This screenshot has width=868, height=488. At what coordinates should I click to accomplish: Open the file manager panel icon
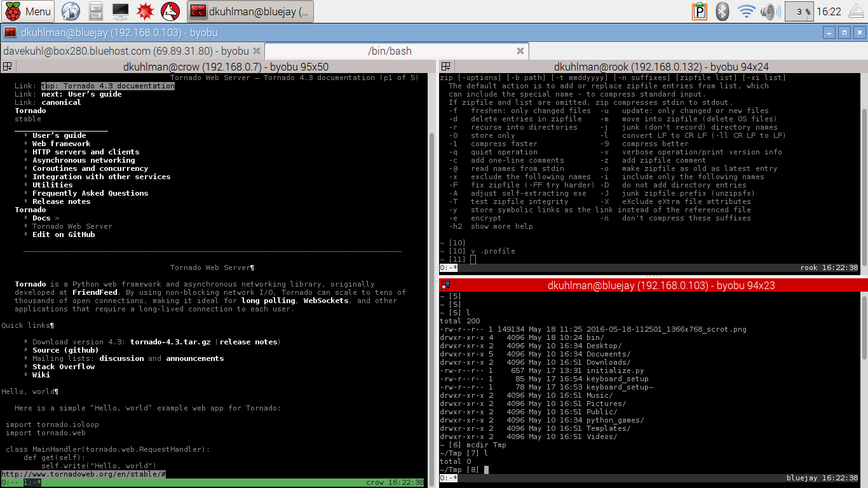[x=96, y=11]
